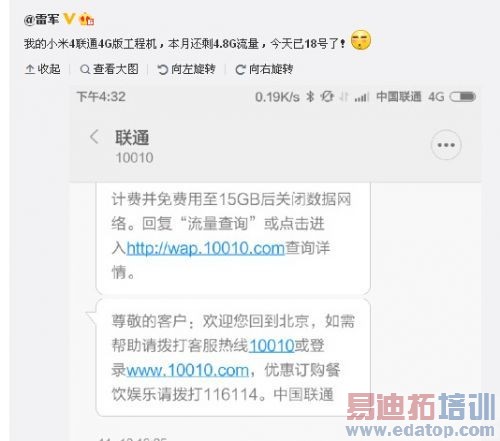Open the three-dot more options button
500x441 pixels.
pyautogui.click(x=446, y=145)
